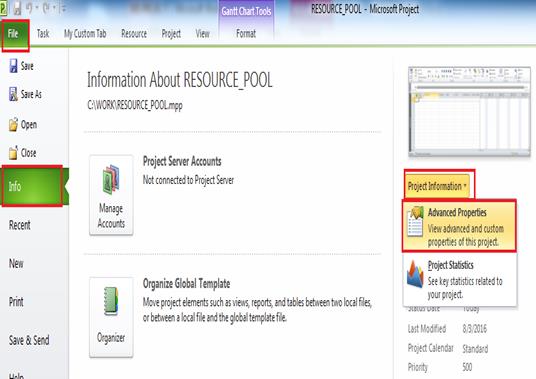This screenshot has height=379, width=536.
Task: Click the quick access toolbar Save icon
Action: 17,9
